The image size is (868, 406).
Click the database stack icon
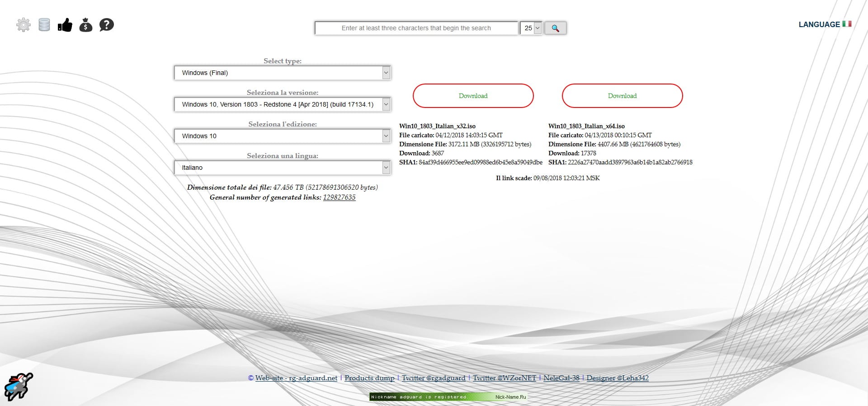tap(44, 25)
